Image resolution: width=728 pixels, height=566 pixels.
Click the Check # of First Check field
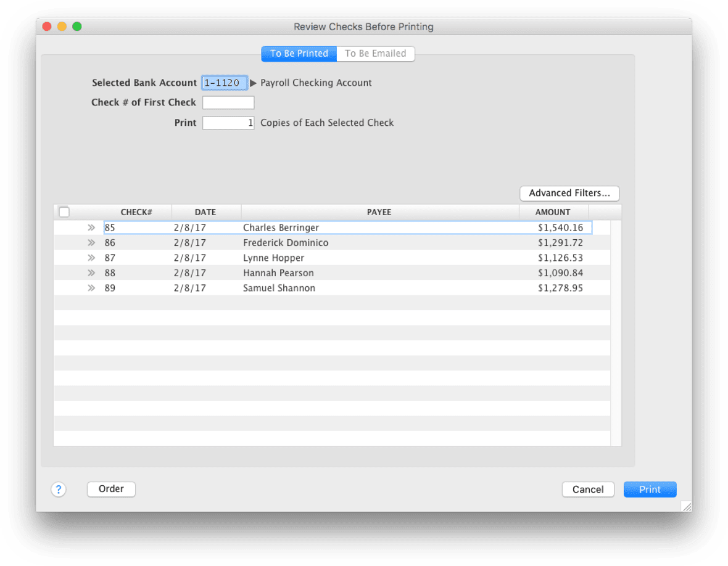coord(228,102)
